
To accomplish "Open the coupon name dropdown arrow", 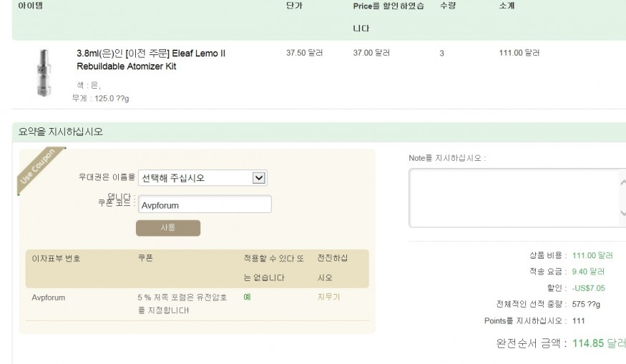I will click(x=259, y=177).
